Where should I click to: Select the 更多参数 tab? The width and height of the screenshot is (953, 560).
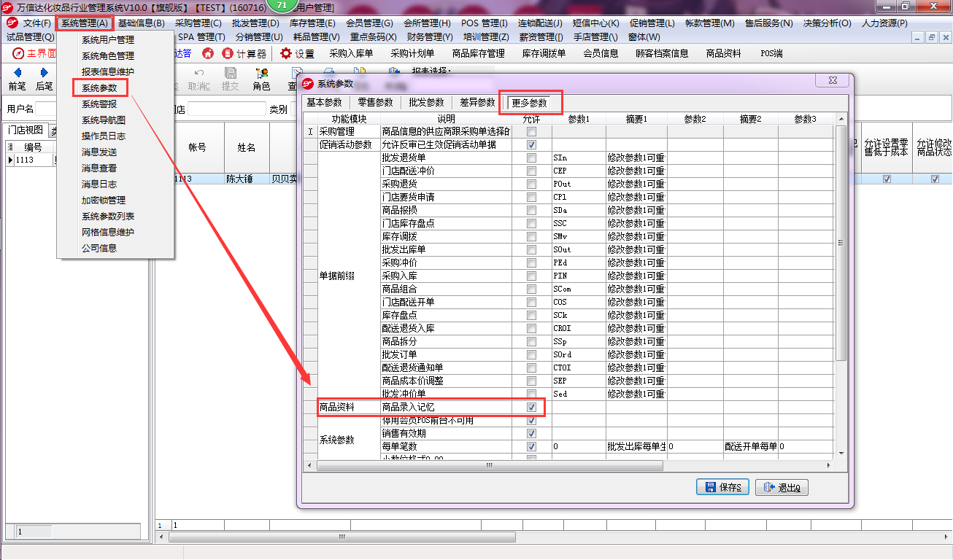point(530,102)
